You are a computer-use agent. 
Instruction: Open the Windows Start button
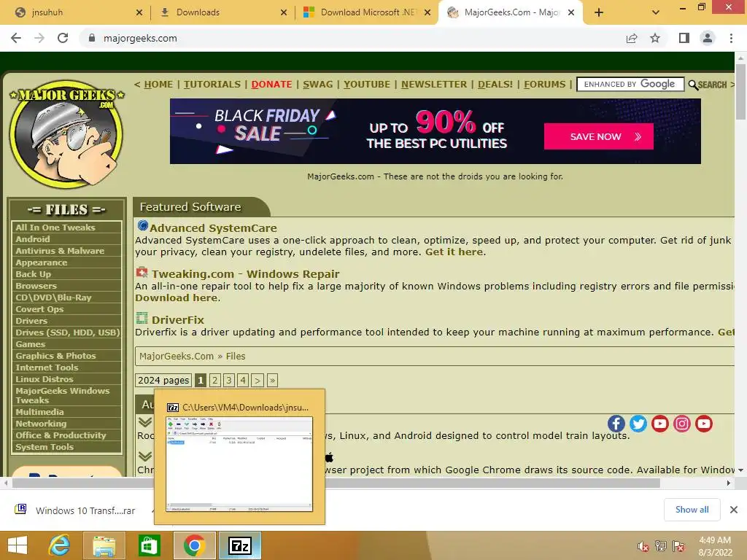click(x=18, y=545)
